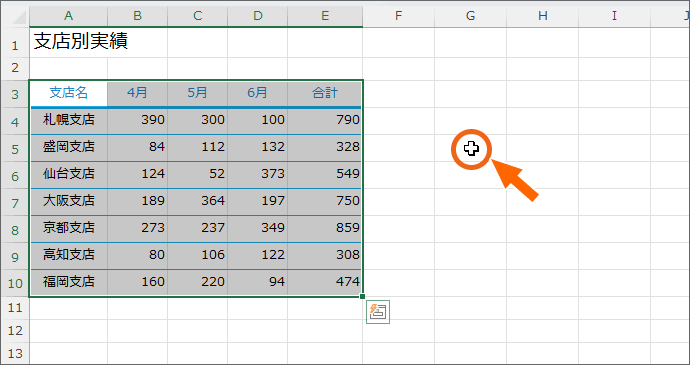The width and height of the screenshot is (690, 365).
Task: Select the 大阪支店 cell
Action: click(68, 202)
